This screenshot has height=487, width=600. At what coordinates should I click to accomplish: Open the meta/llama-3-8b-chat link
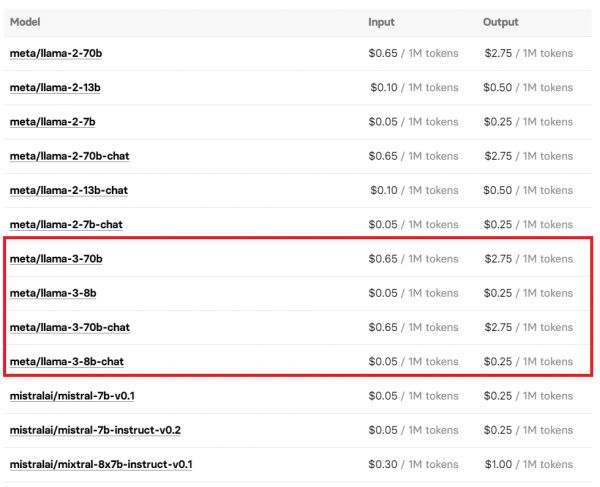point(67,361)
